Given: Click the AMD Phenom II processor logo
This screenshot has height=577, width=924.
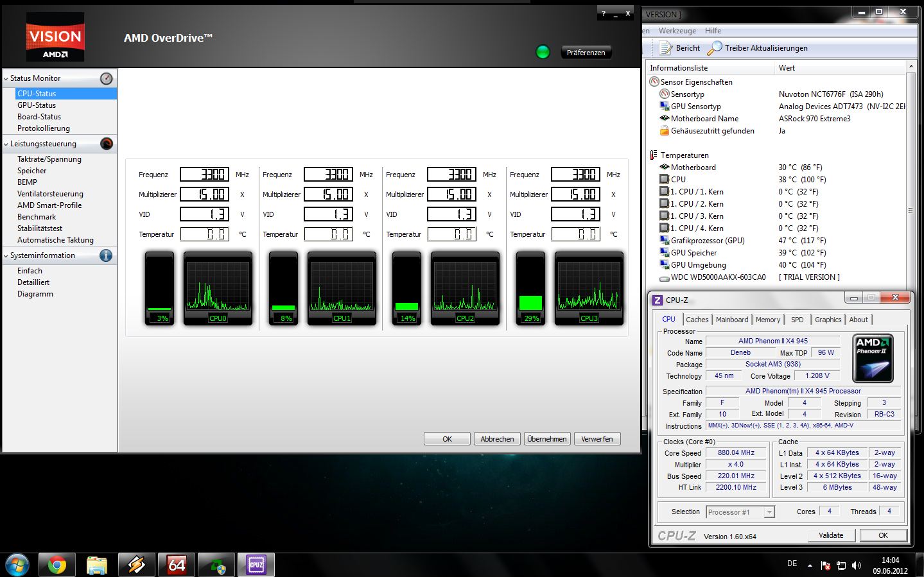Looking at the screenshot, I should (x=873, y=358).
